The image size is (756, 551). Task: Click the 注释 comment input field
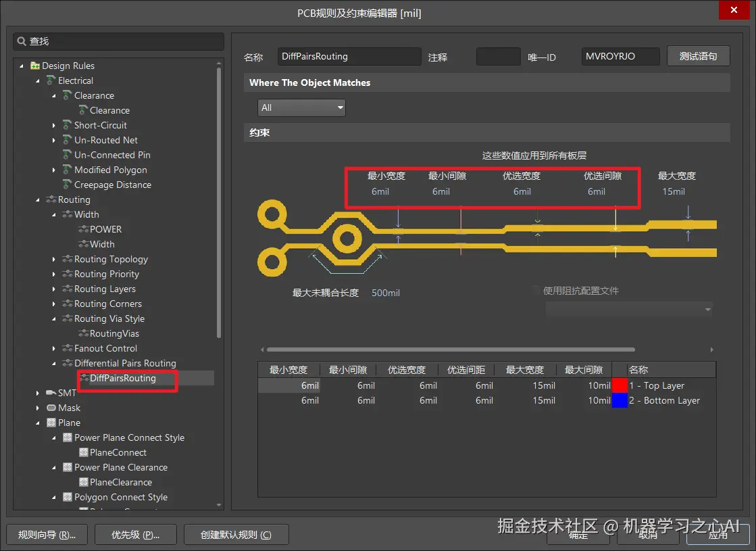coord(498,56)
